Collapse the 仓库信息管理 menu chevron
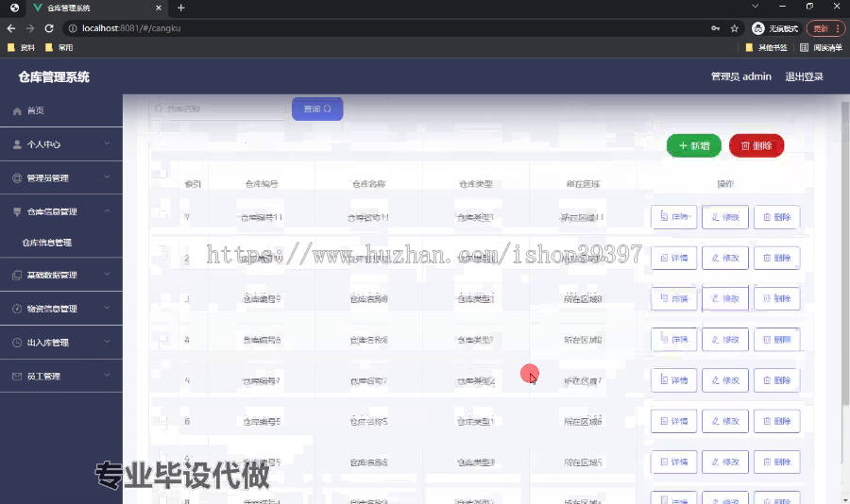The height and width of the screenshot is (504, 850). point(108,210)
